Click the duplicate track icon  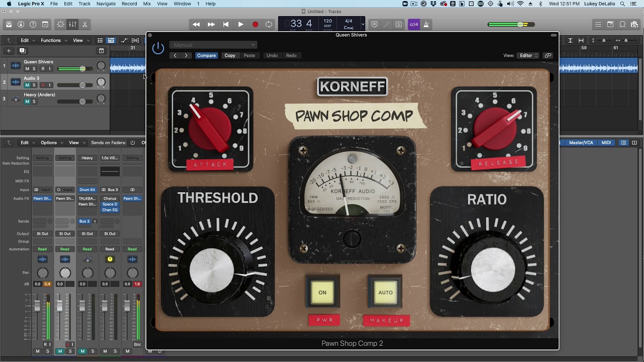tap(22, 51)
